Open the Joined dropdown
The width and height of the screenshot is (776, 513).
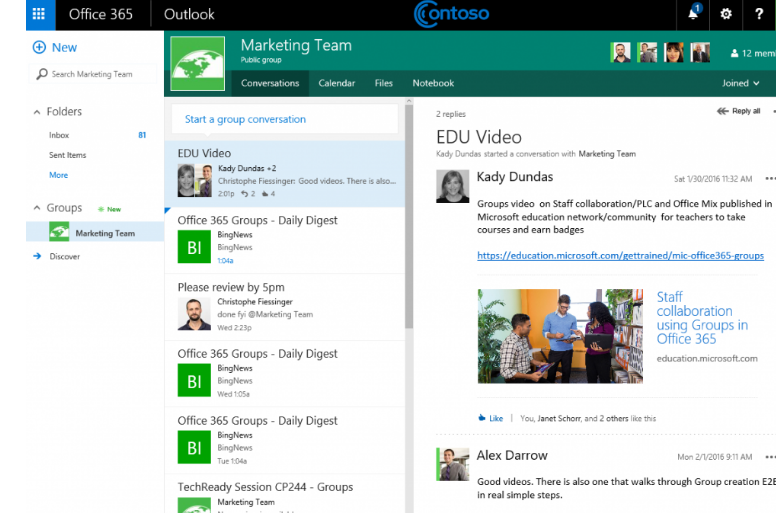click(x=741, y=83)
